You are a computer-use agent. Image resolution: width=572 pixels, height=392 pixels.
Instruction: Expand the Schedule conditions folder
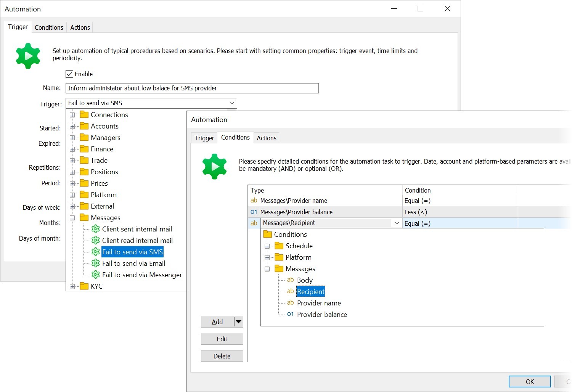pos(267,246)
